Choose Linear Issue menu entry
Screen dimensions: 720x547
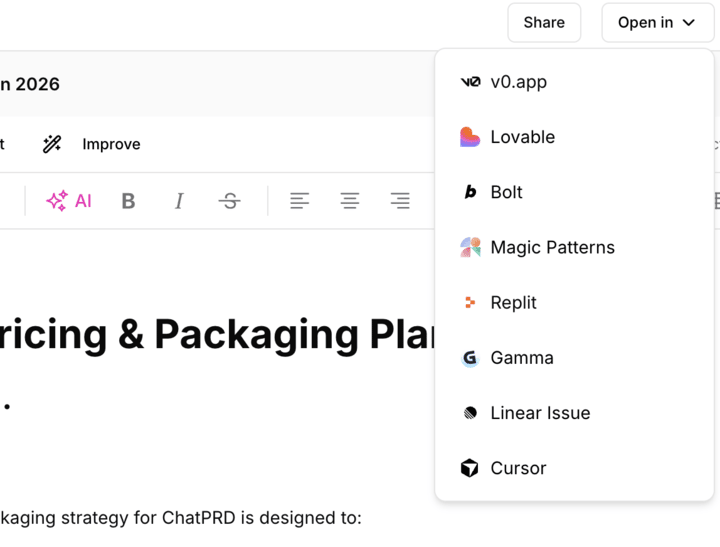tap(574, 412)
